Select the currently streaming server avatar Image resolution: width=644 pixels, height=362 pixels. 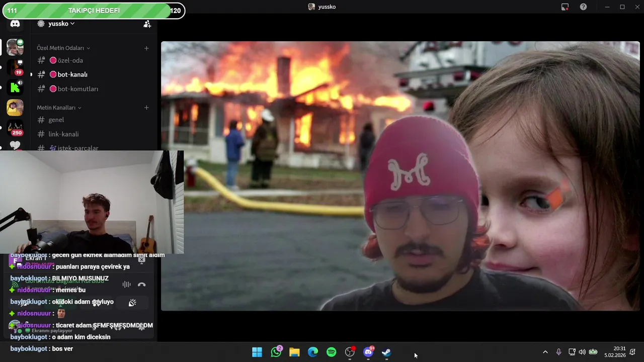coord(15,47)
